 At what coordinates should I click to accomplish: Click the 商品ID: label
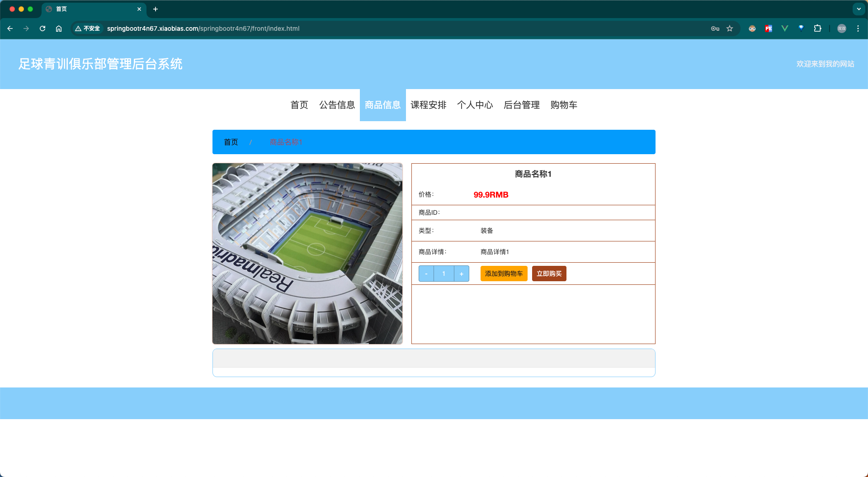[x=429, y=213]
